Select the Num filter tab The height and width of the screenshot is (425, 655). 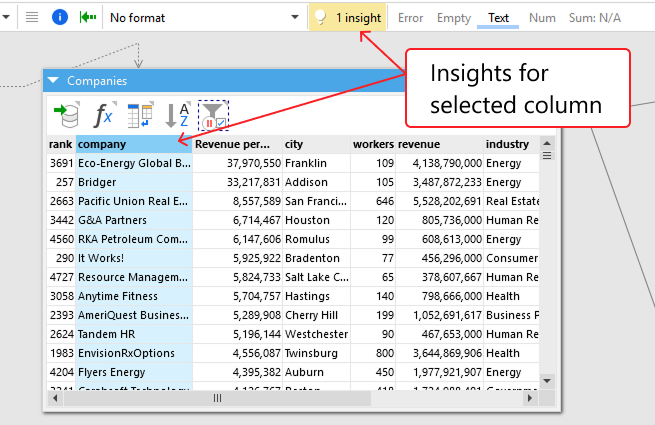(x=542, y=18)
